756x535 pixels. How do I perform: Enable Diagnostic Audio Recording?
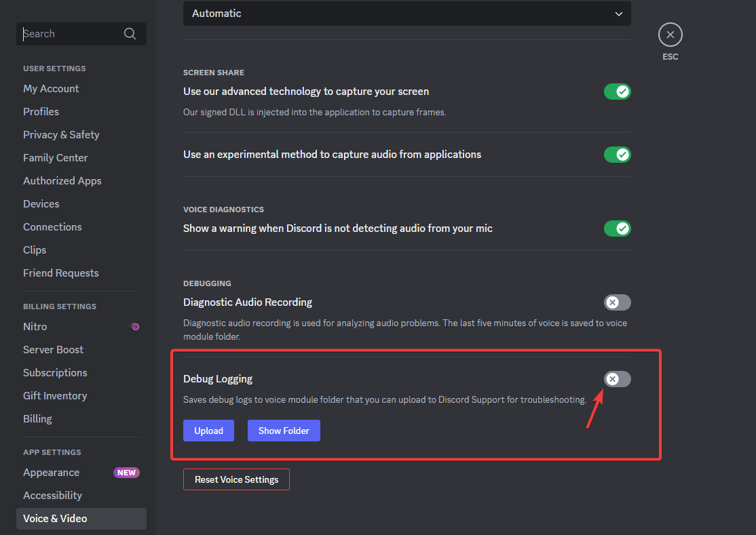(617, 302)
